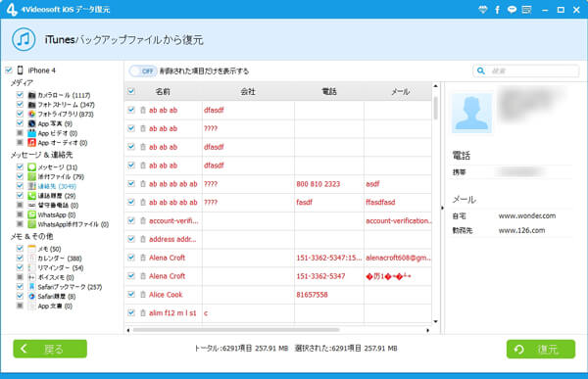The height and width of the screenshot is (379, 588).
Task: Click the フォトライブラリ colorful icon
Action: pos(32,114)
